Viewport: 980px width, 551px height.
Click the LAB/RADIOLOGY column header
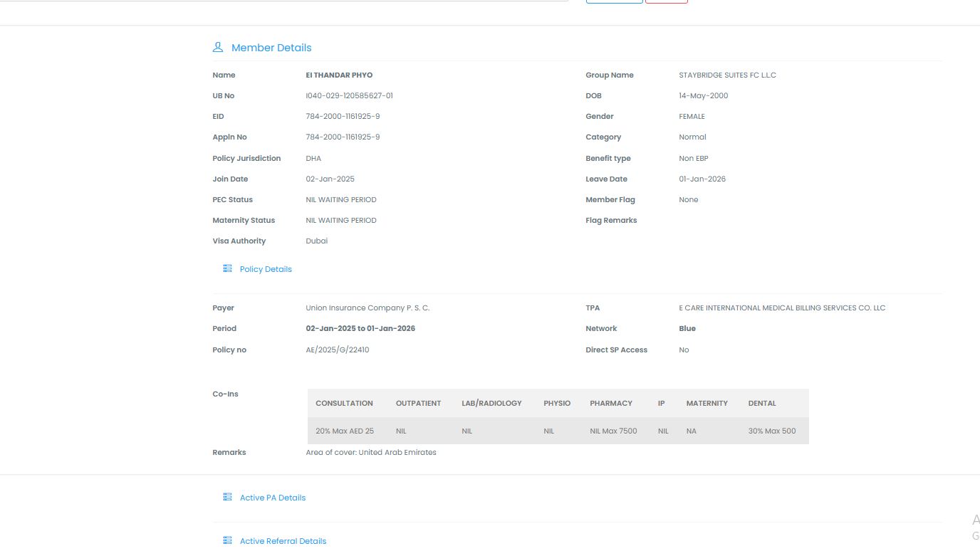point(491,403)
